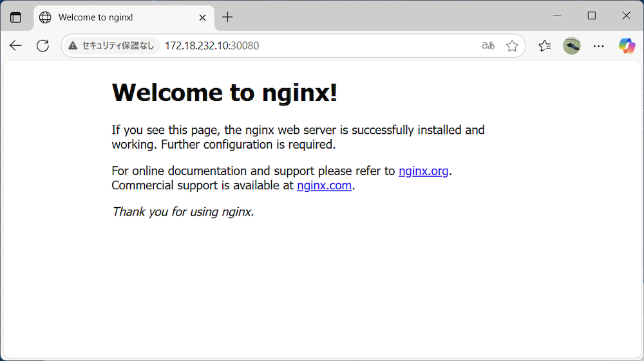644x361 pixels.
Task: Click the globe favicon on the tab
Action: click(x=45, y=17)
